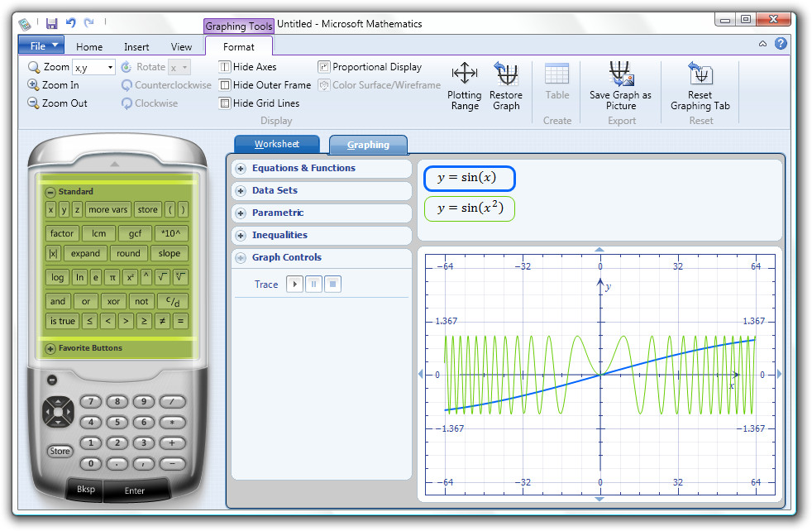The width and height of the screenshot is (812, 531).
Task: Click the round Store button on keypad
Action: click(60, 451)
